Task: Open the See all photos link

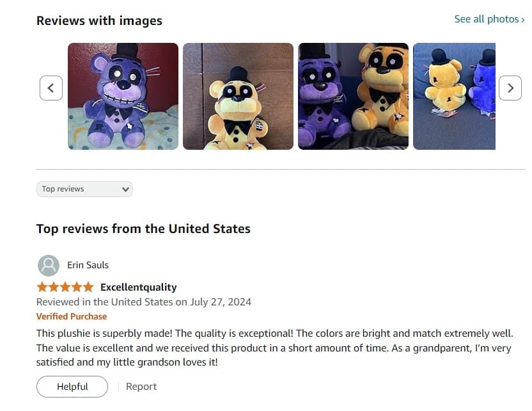Action: coord(489,19)
